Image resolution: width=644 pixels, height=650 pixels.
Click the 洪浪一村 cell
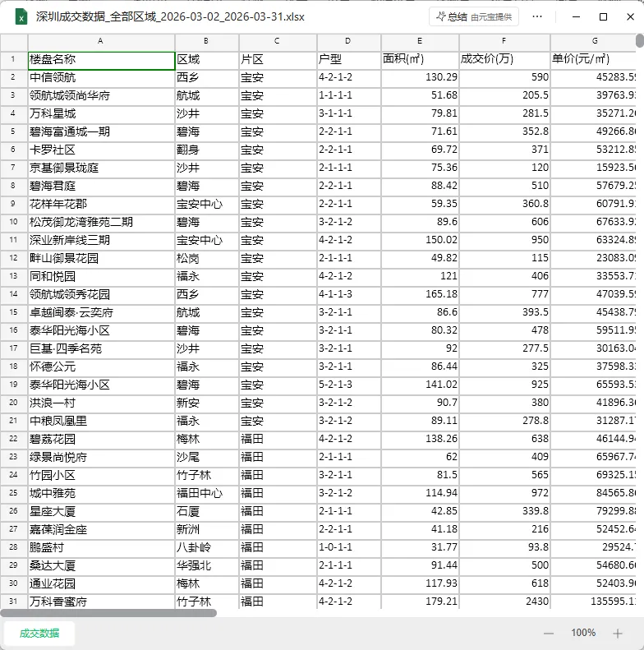click(x=101, y=403)
